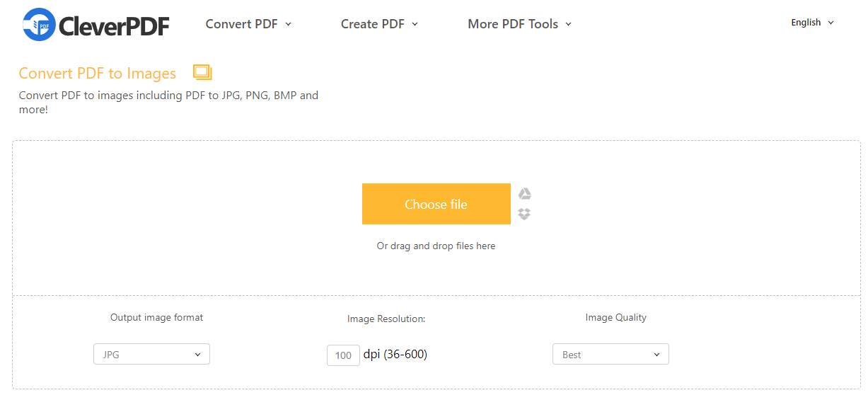Import a file from Dropbox
Viewport: 868px width, 395px height.
click(524, 214)
